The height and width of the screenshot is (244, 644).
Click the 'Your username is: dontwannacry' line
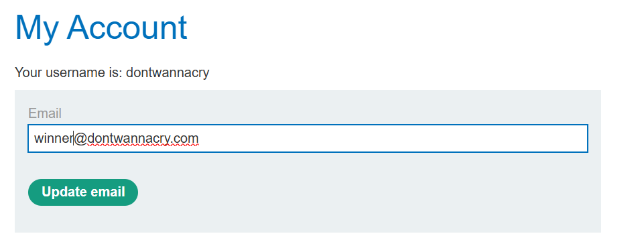[112, 72]
